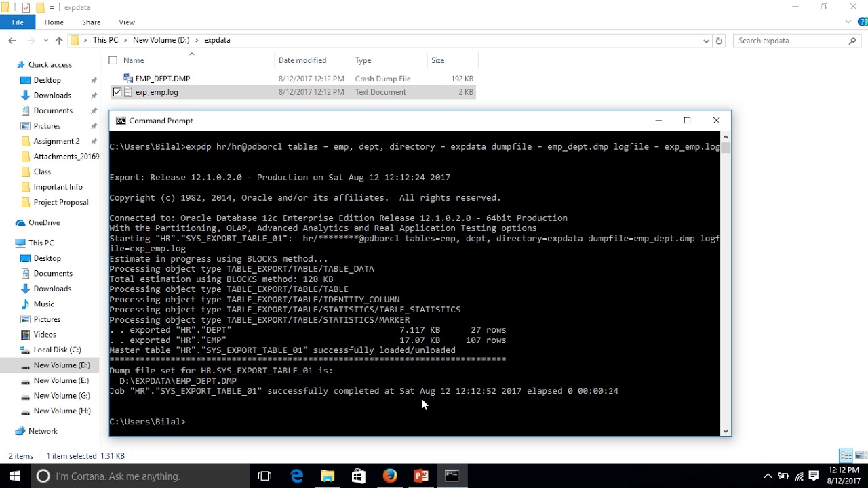
Task: Open the EMP_DEPT.DMP file icon
Action: pos(127,79)
